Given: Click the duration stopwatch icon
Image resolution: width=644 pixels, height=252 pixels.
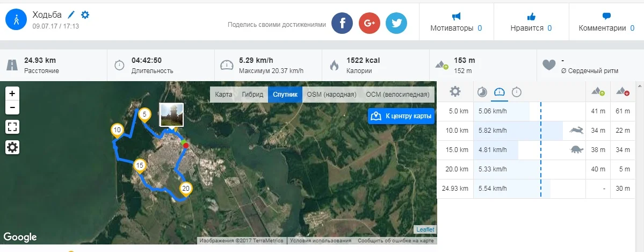Looking at the screenshot, I should coord(120,65).
